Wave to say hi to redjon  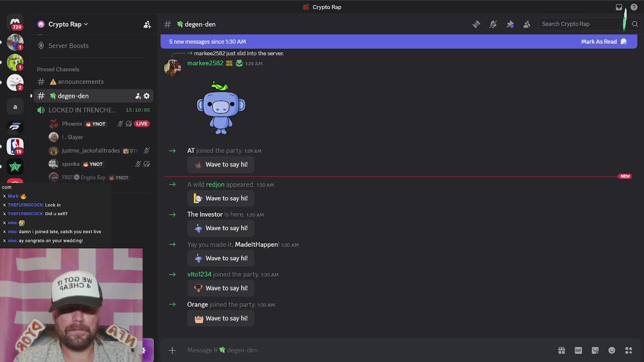[221, 198]
